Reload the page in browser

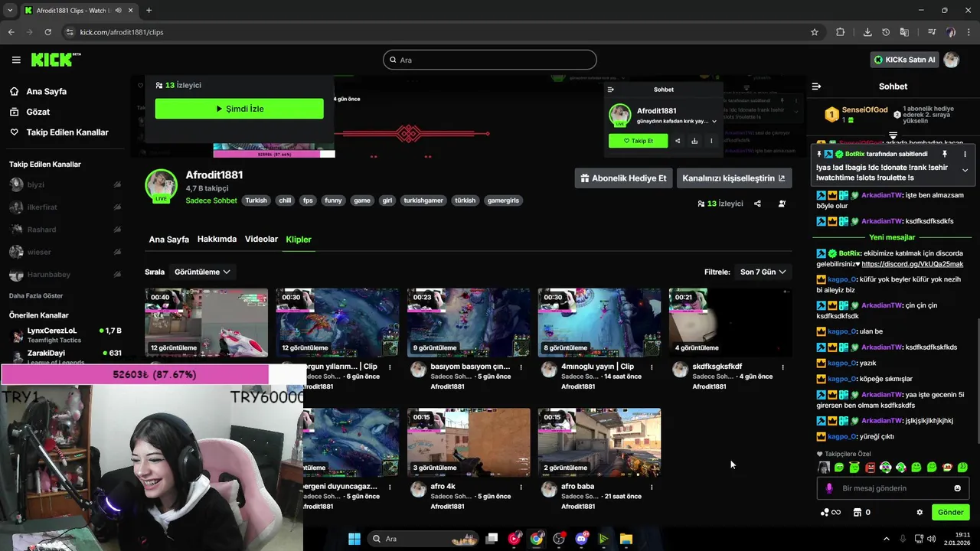pos(47,32)
